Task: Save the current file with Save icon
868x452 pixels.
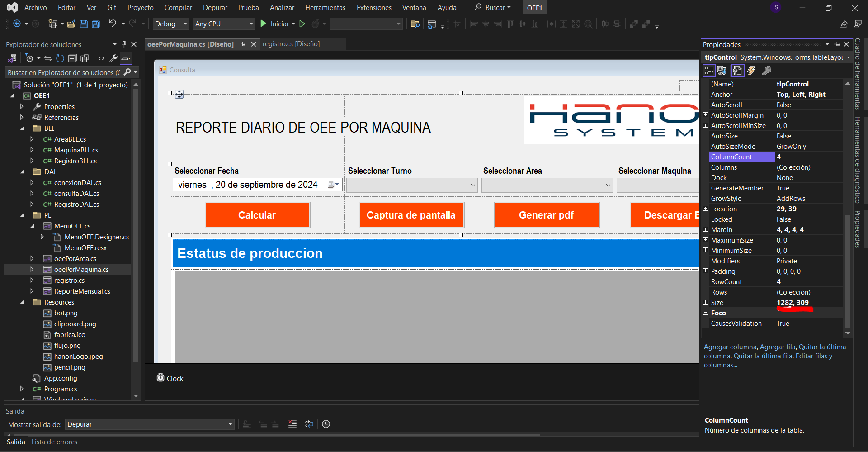Action: 84,24
